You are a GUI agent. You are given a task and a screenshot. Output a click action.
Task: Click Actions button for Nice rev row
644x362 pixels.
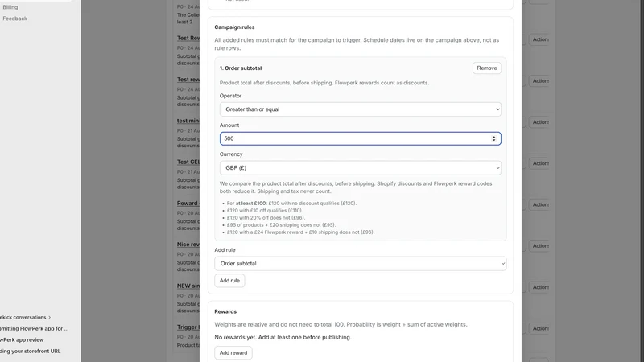coord(539,246)
